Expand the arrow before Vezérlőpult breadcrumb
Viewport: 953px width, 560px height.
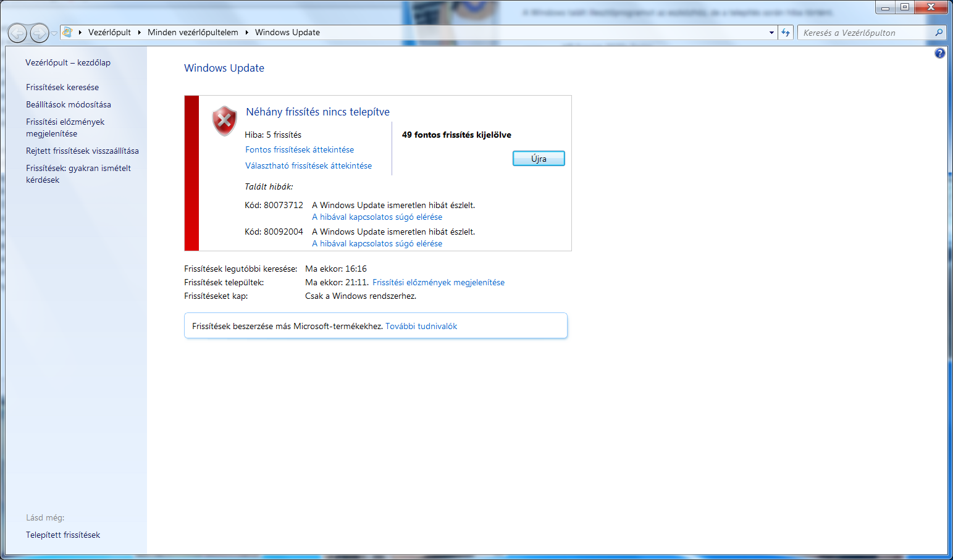coord(80,33)
